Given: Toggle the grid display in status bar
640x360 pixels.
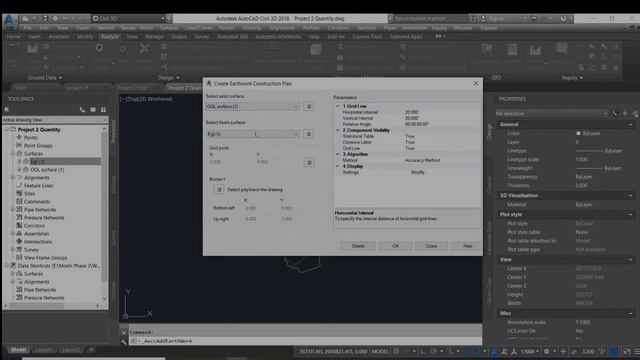Looking at the screenshot, I should (396, 351).
